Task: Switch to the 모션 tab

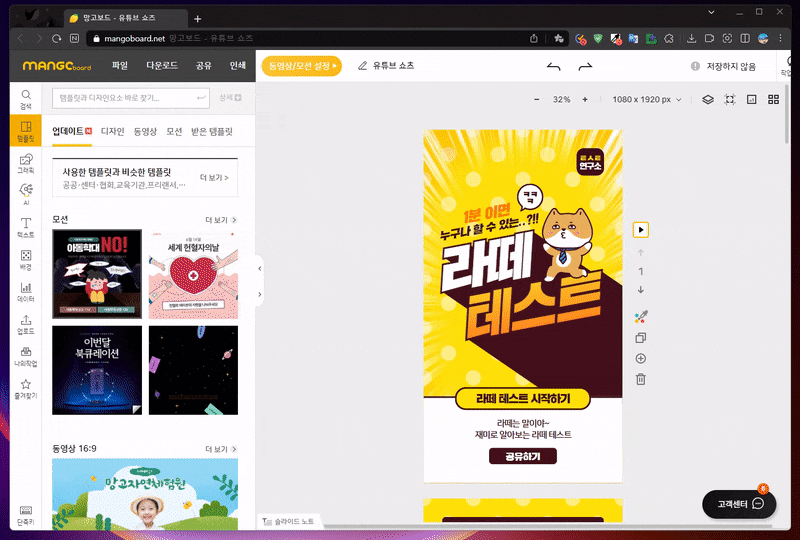Action: [x=174, y=132]
